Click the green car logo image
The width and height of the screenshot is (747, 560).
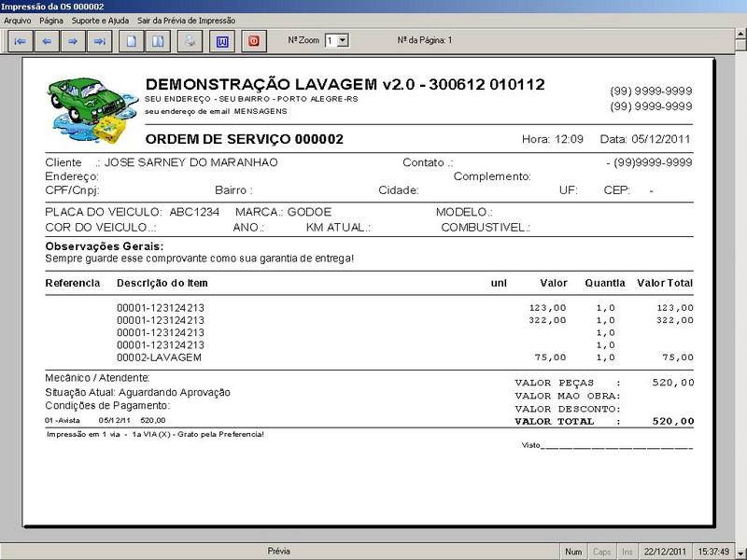click(x=92, y=111)
